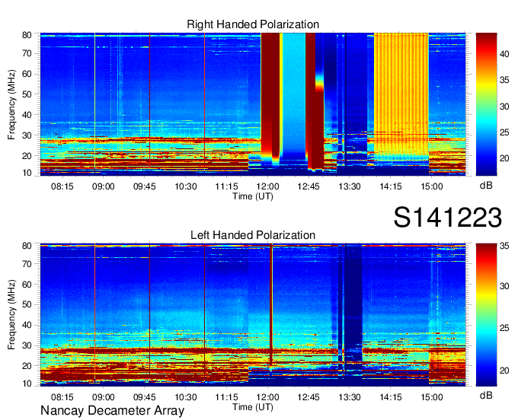Click "Time (UT)" label under Left Handed plot
Image resolution: width=518 pixels, height=420 pixels.
[x=253, y=407]
